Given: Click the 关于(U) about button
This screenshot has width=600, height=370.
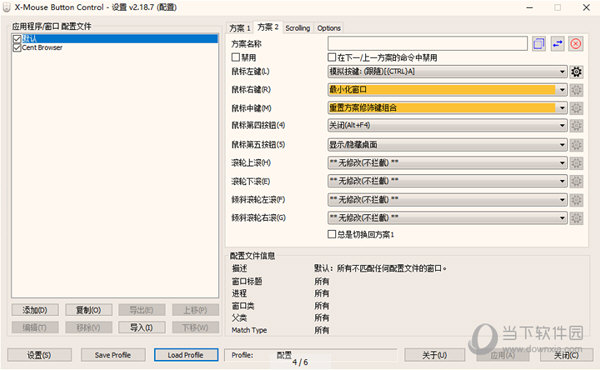Looking at the screenshot, I should pyautogui.click(x=434, y=355).
